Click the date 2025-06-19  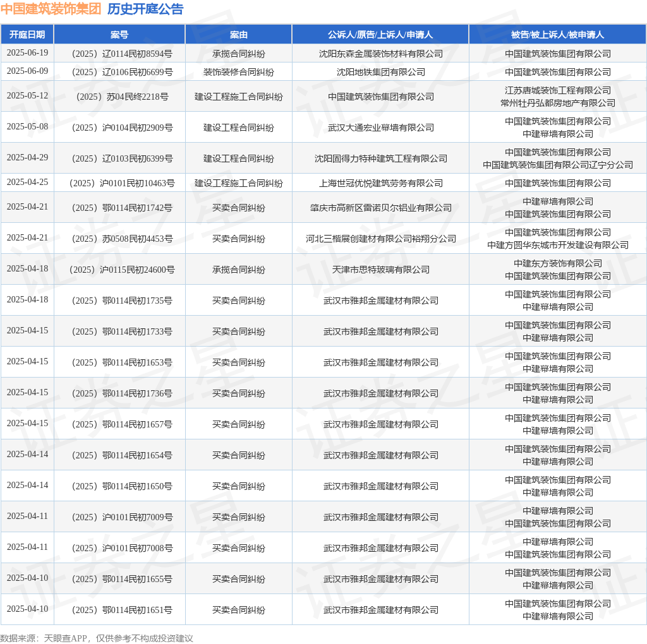[27, 53]
